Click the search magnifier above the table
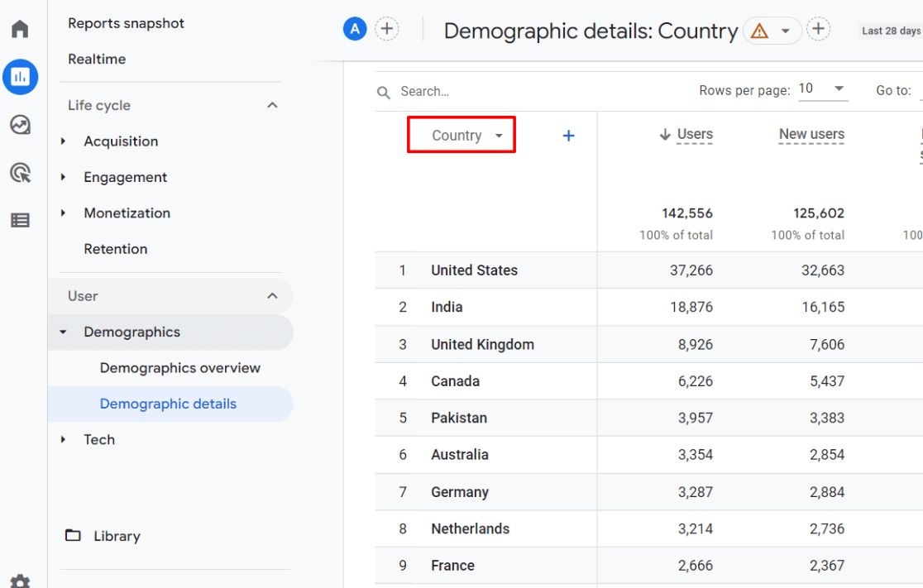The image size is (923, 588). tap(383, 92)
